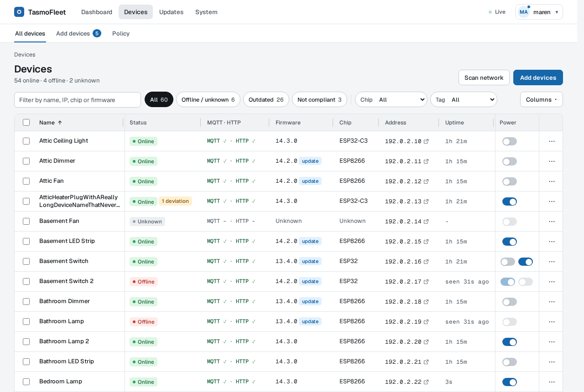The image size is (584, 392).
Task: Turn off the Basement LED Strip power switch
Action: point(510,242)
